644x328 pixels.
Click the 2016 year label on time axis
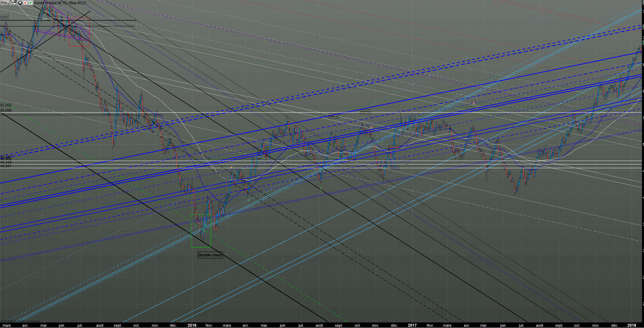[192, 325]
